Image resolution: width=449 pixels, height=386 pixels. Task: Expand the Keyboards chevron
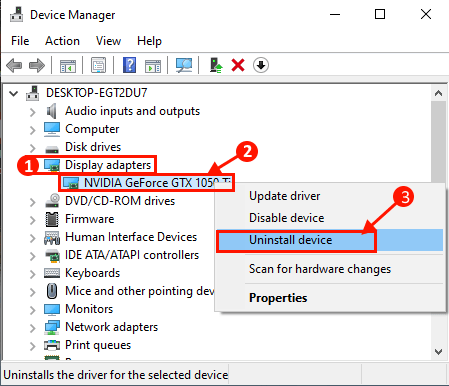click(32, 274)
